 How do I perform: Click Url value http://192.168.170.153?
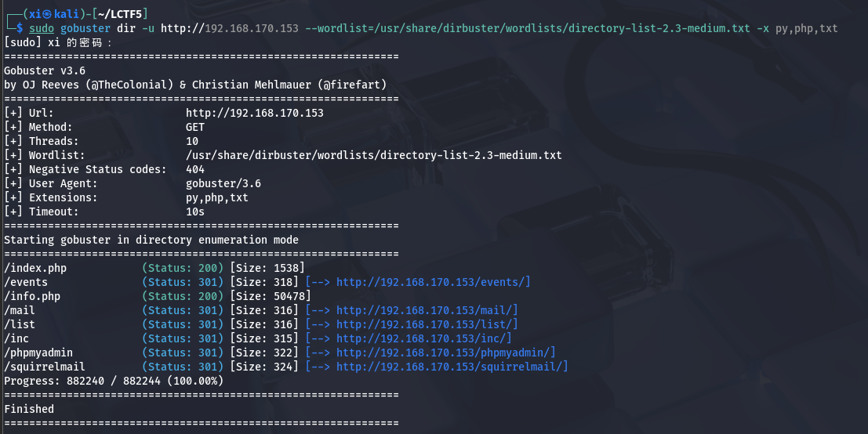coord(255,113)
